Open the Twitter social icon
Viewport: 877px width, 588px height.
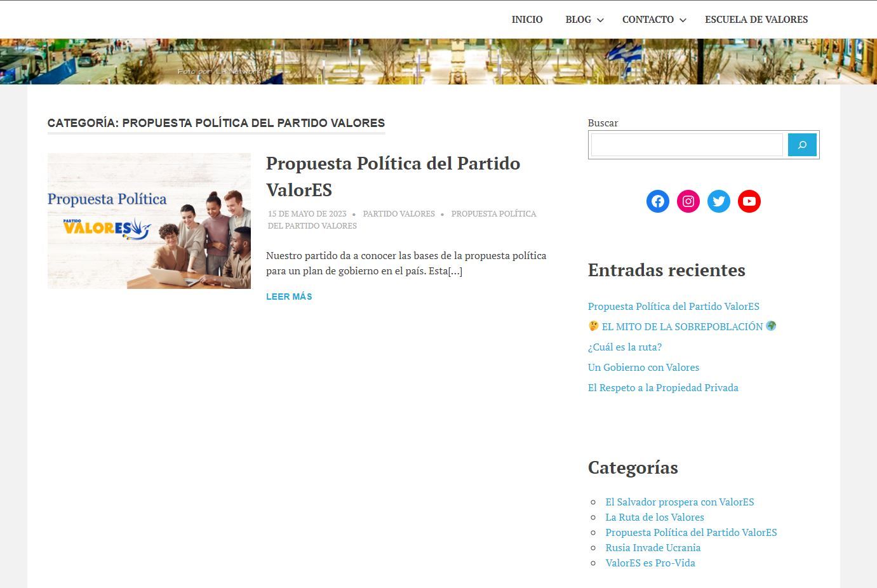718,201
